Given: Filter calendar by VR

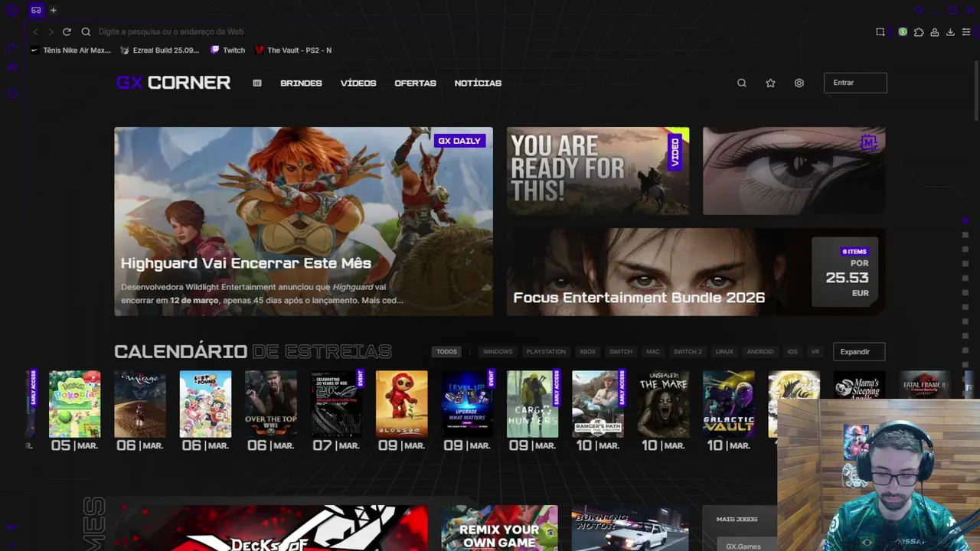Looking at the screenshot, I should [815, 351].
